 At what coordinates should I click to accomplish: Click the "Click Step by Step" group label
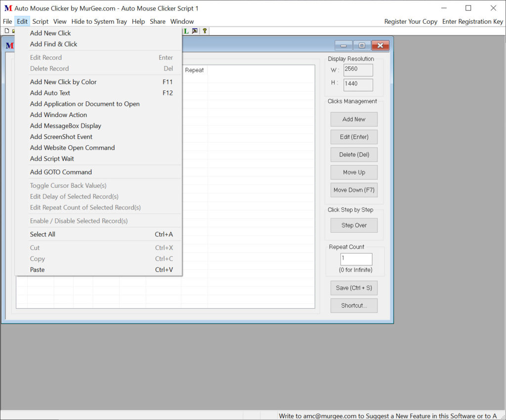coord(350,210)
